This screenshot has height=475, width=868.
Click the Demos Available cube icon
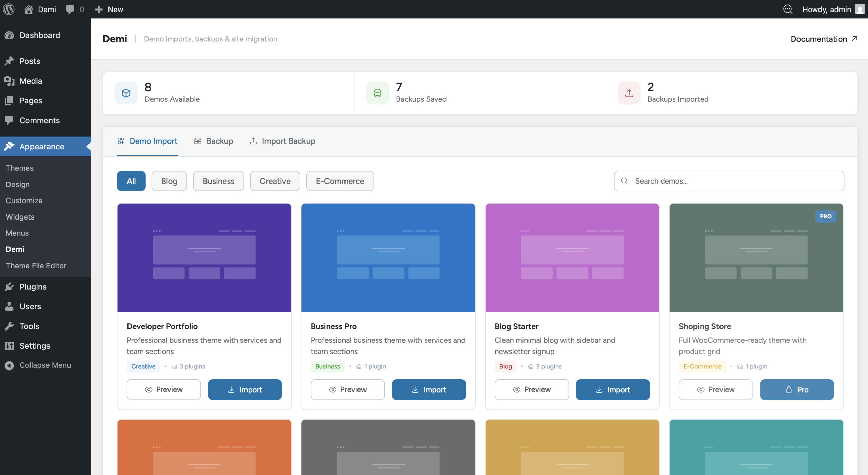coord(126,93)
